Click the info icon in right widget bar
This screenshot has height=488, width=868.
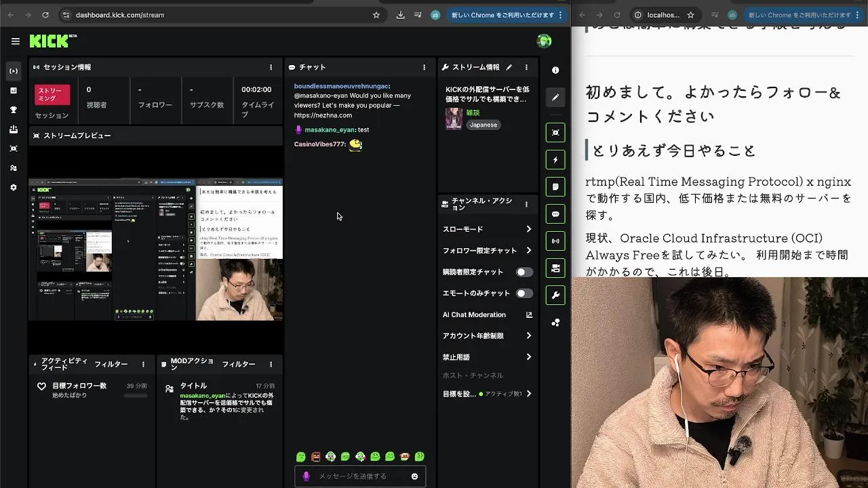point(555,70)
